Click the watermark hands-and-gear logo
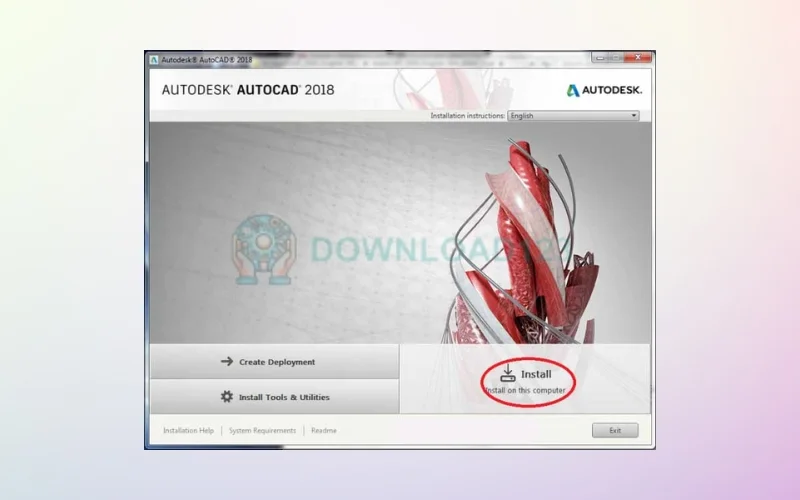Screen dimensions: 800x500 [x=265, y=246]
